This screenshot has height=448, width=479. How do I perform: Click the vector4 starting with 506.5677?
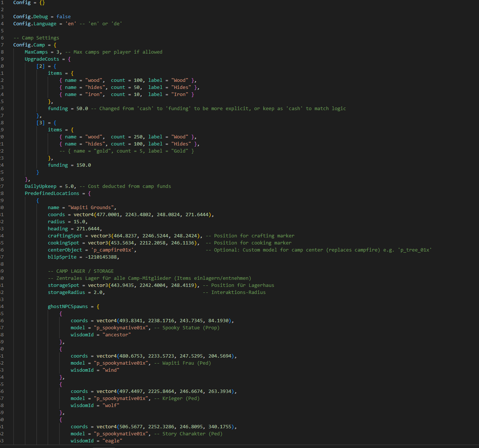pos(165,427)
